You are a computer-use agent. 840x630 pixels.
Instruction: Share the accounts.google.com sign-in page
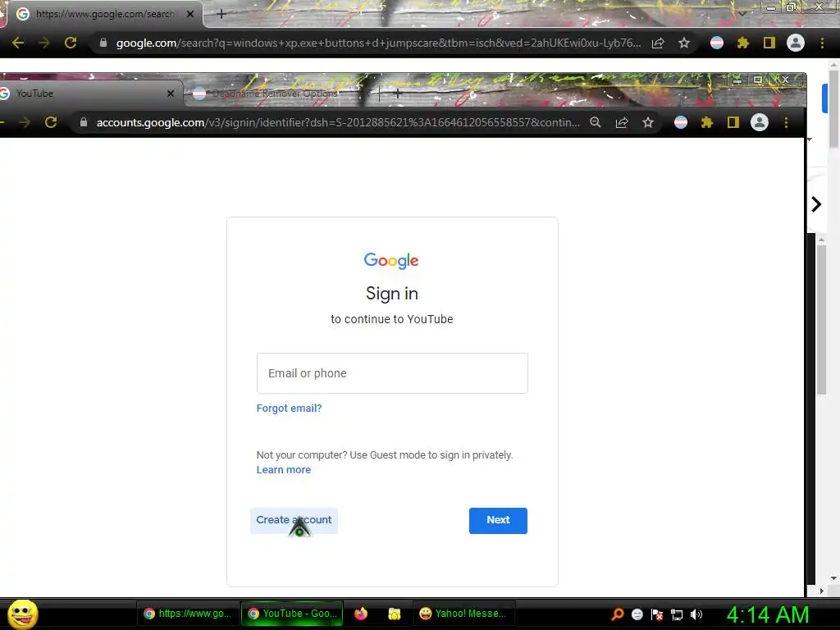(622, 123)
